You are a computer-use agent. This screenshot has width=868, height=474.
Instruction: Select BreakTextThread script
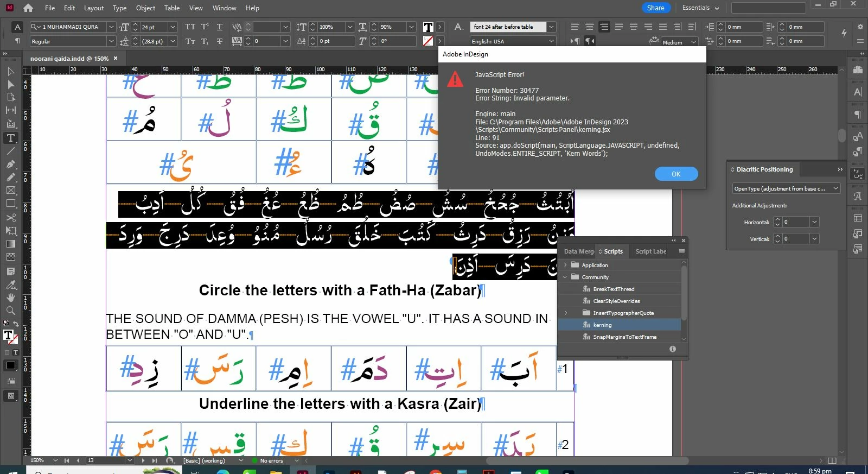tap(620, 289)
